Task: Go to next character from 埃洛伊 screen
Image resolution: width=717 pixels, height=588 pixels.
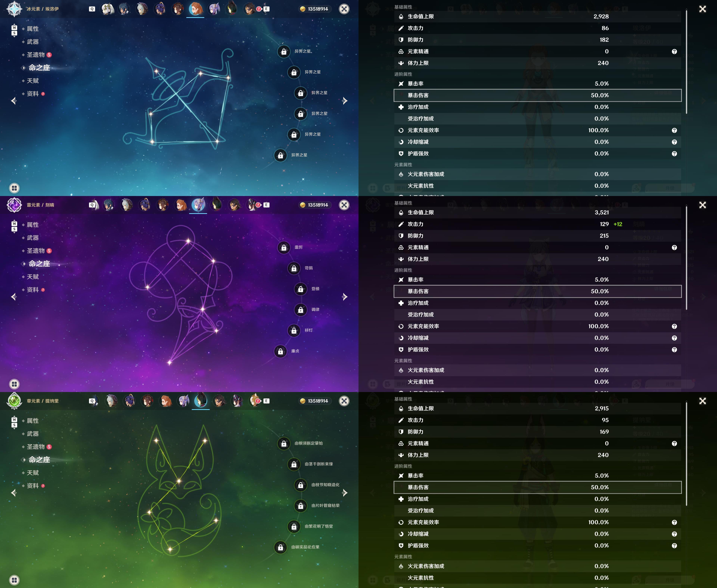Action: pos(345,101)
